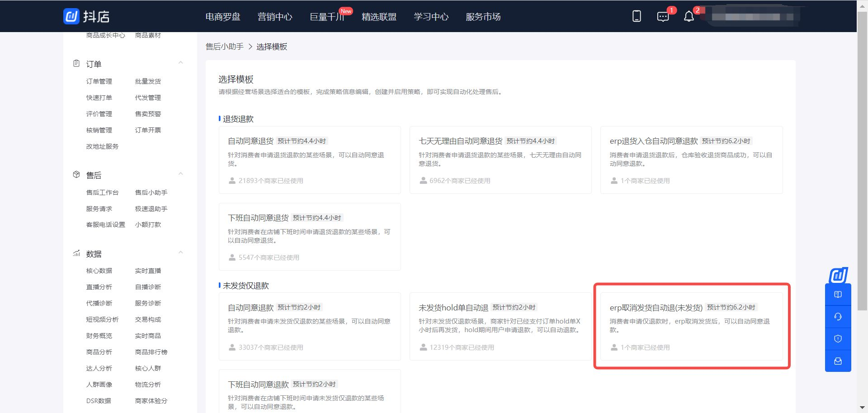Open 小额打款 in the sidebar

click(148, 225)
